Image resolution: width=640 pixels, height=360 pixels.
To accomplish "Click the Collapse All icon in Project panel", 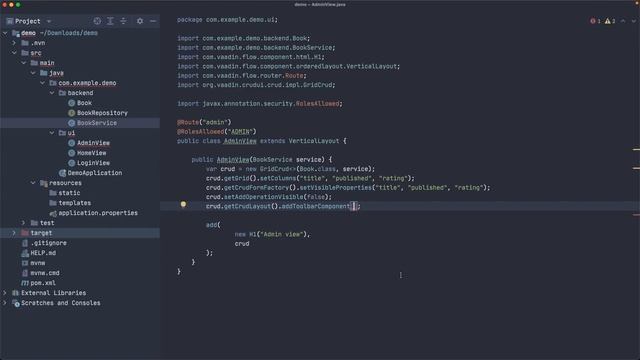I will tap(123, 21).
